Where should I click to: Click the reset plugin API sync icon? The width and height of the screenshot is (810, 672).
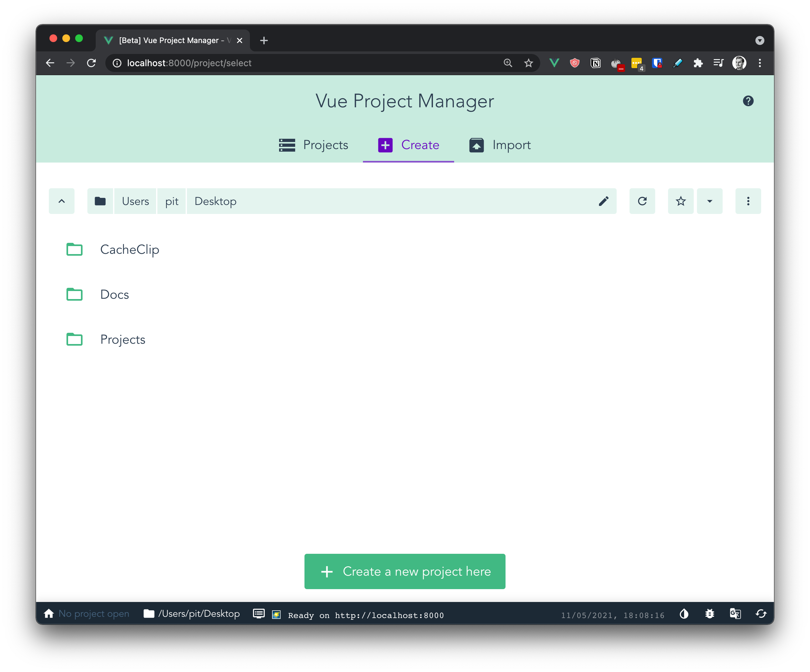coord(761,613)
